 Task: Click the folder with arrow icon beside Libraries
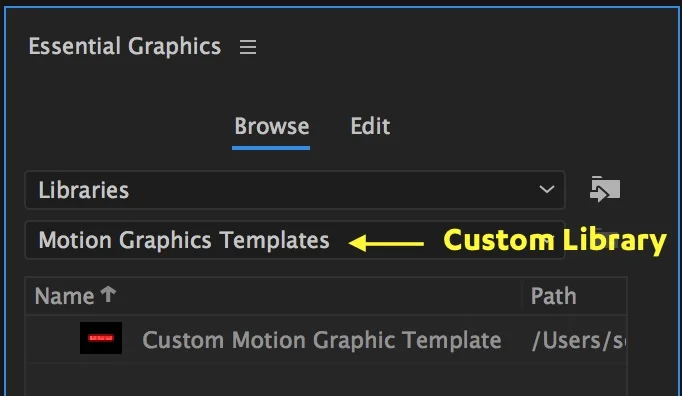[605, 189]
